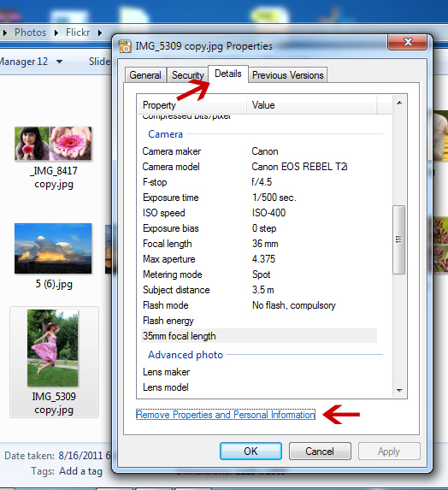The image size is (448, 490).
Task: Click the ISO-400 value
Action: [268, 213]
